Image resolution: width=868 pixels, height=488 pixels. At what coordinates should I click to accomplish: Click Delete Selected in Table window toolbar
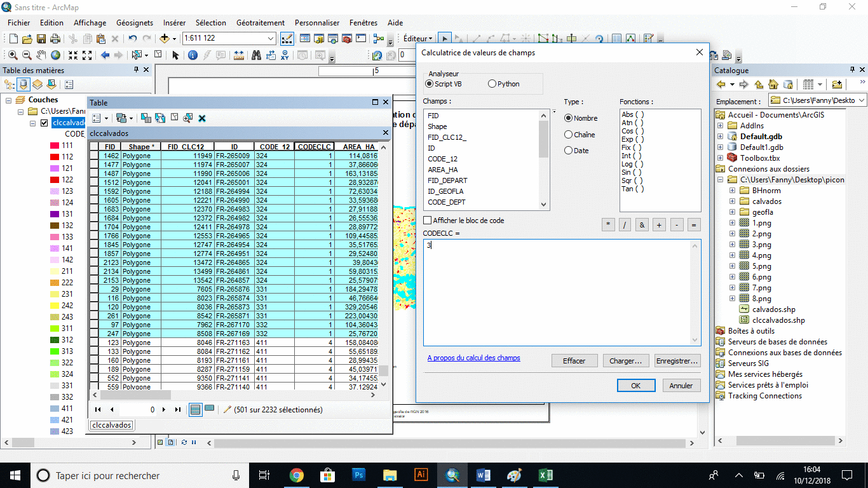202,118
